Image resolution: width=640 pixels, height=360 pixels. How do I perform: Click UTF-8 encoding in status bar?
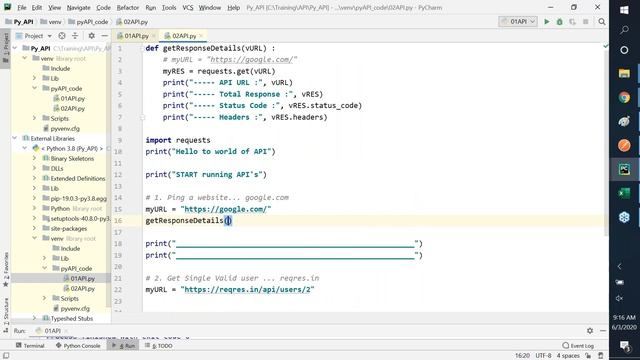point(543,356)
